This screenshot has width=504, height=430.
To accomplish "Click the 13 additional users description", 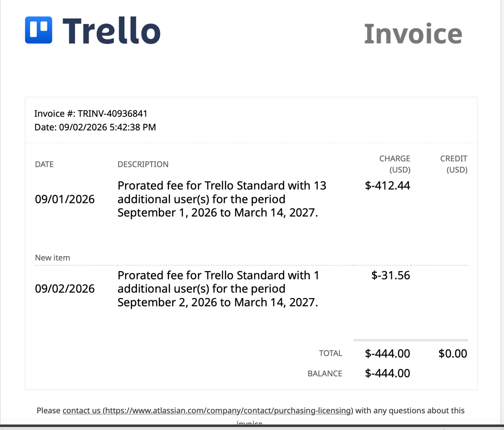I will click(222, 199).
